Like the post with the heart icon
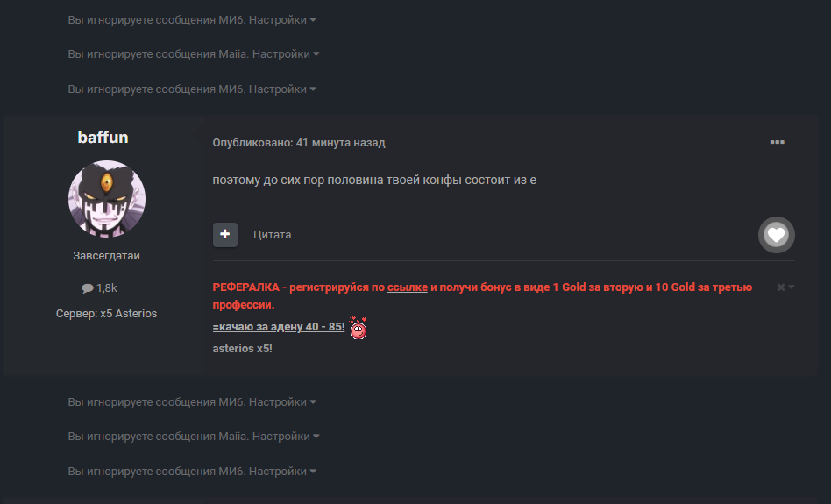831x504 pixels. 777,235
